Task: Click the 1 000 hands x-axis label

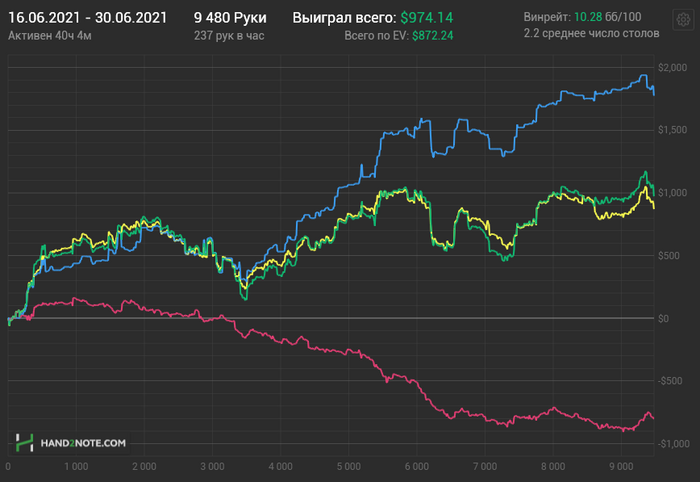Action: point(76,467)
